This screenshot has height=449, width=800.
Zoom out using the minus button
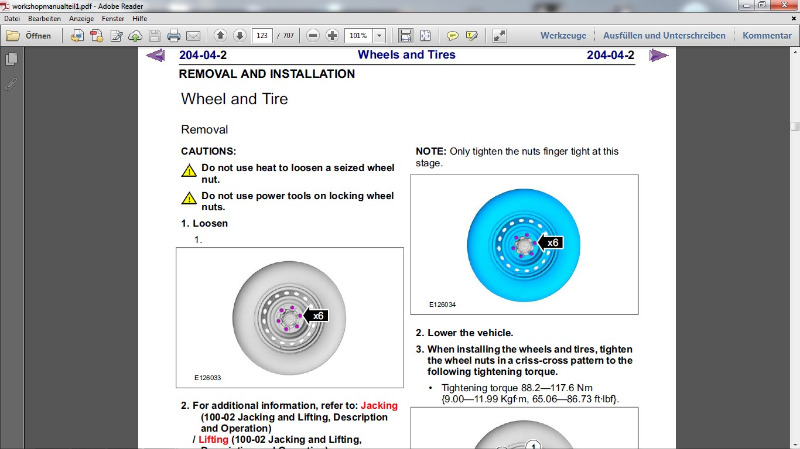[313, 36]
